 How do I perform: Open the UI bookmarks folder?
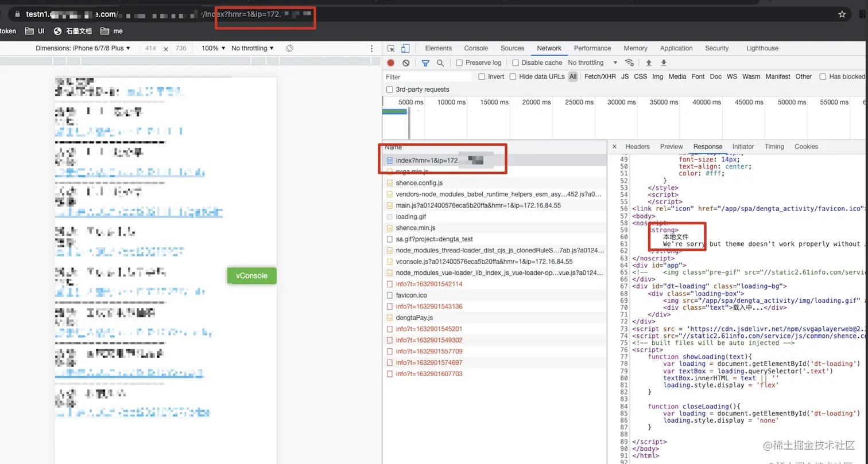[x=34, y=31]
